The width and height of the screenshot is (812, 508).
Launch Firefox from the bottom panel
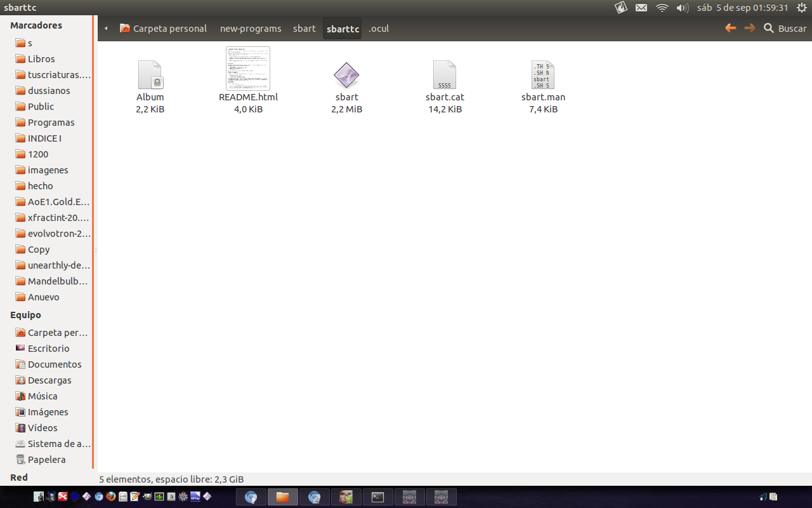[x=110, y=497]
